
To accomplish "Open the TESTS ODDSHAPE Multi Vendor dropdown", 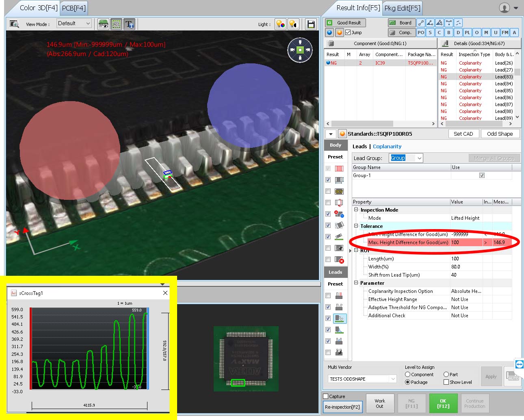I will (x=362, y=379).
